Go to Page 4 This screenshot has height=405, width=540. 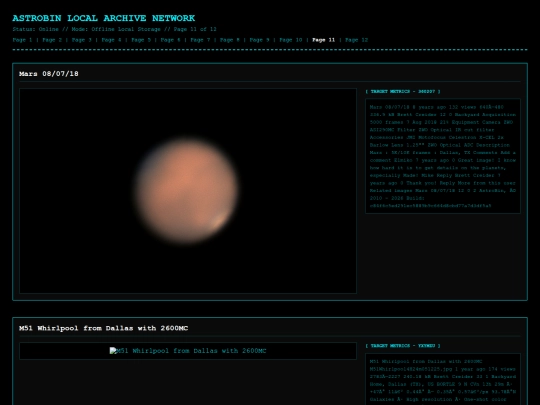coord(111,40)
